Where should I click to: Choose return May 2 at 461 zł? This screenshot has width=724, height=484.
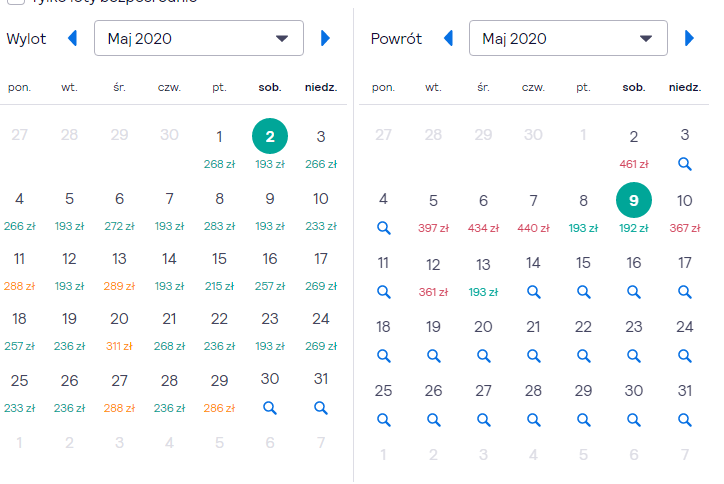point(634,149)
